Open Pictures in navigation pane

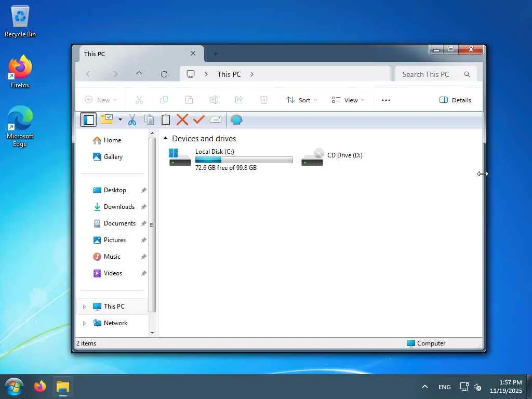tap(115, 240)
